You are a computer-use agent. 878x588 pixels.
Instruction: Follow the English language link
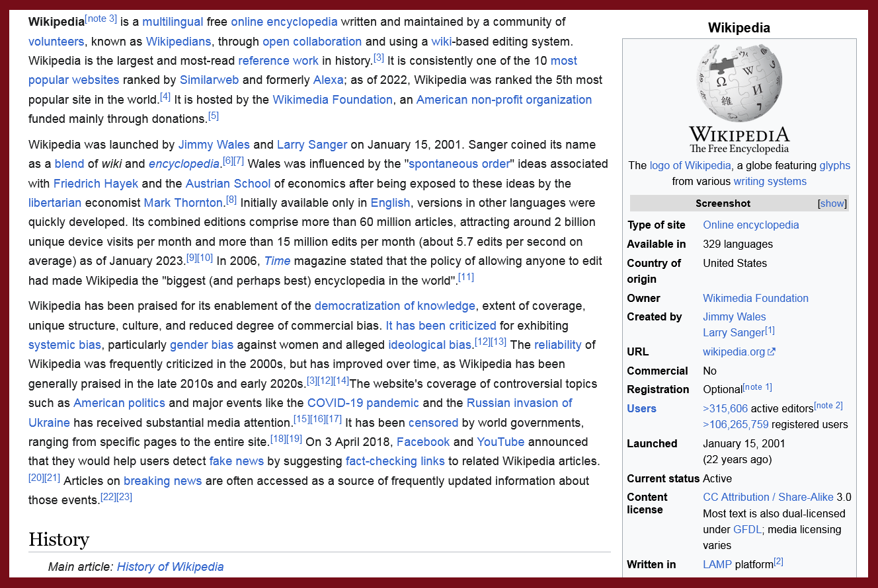[x=390, y=203]
